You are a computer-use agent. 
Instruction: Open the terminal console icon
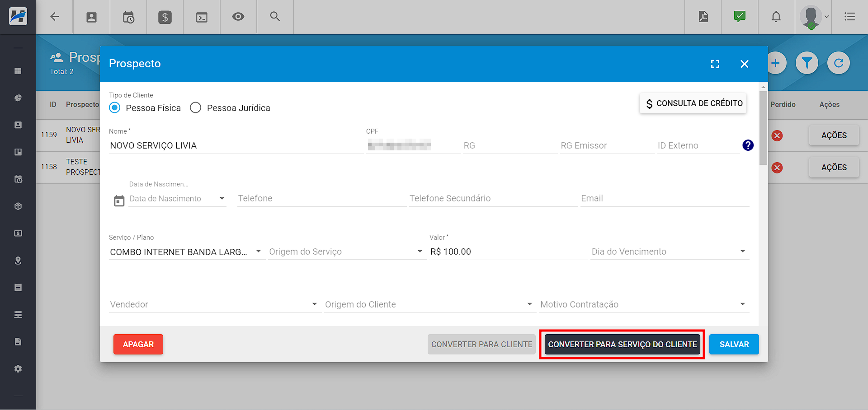(x=202, y=17)
